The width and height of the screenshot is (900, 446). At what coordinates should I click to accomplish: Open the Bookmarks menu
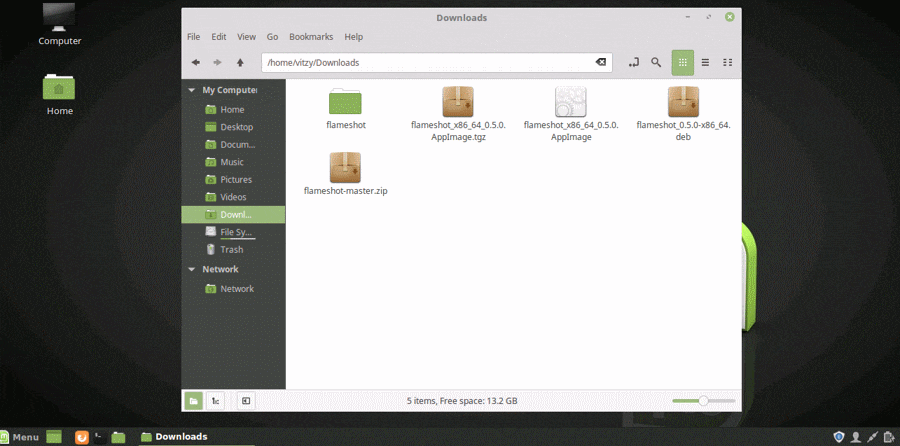click(x=311, y=37)
